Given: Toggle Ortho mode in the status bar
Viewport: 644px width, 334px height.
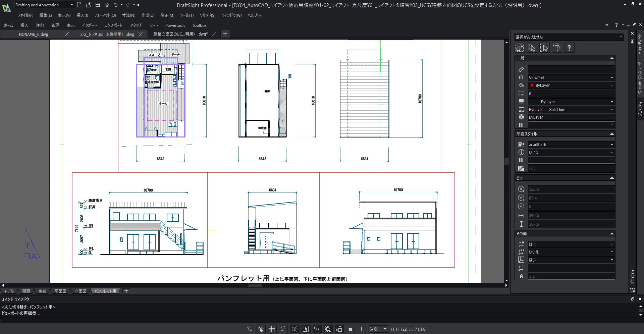Looking at the screenshot, I should pyautogui.click(x=283, y=329).
